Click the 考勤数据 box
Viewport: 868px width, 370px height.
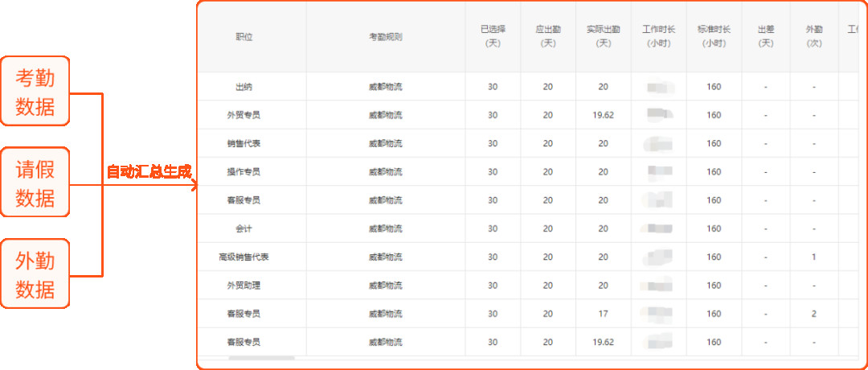[x=35, y=91]
